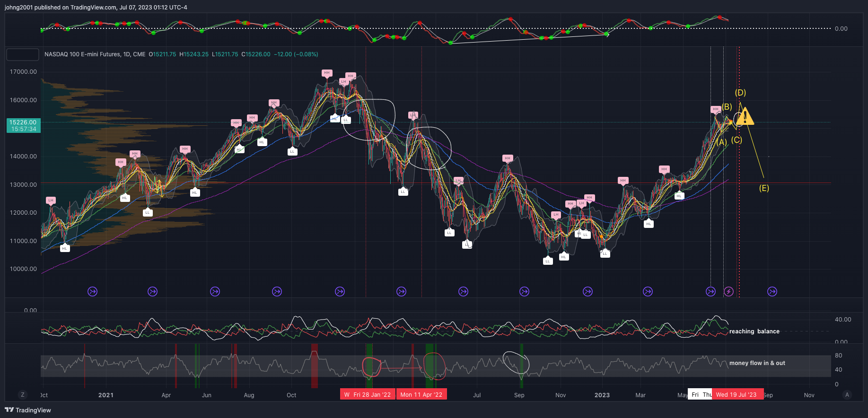The height and width of the screenshot is (418, 868).
Task: Click the Aug time axis label
Action: (x=249, y=395)
